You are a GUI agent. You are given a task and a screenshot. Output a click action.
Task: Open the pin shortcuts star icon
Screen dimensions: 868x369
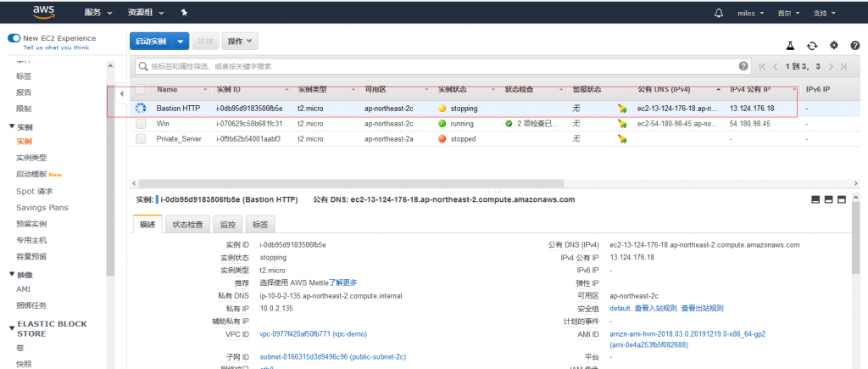coord(184,12)
